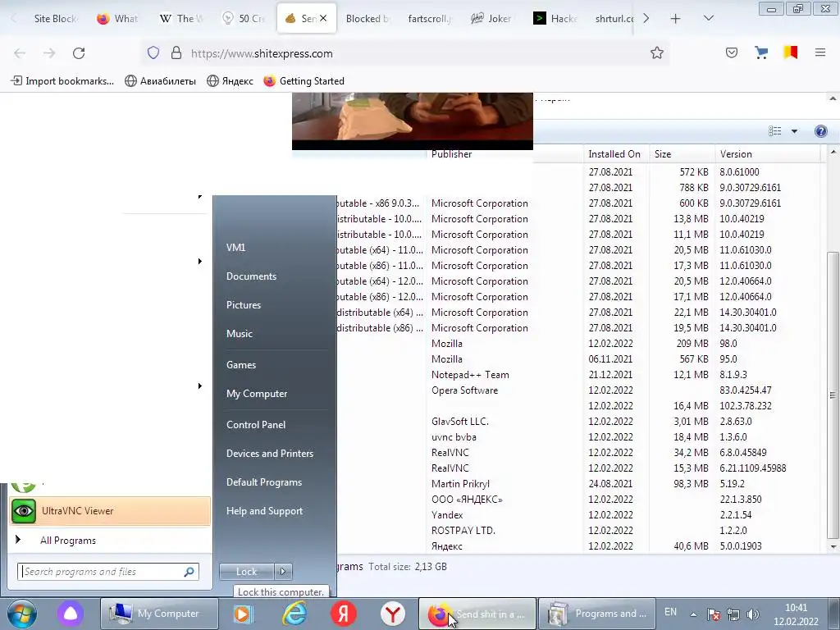
Task: Open a new Firefox tab
Action: pos(676,19)
